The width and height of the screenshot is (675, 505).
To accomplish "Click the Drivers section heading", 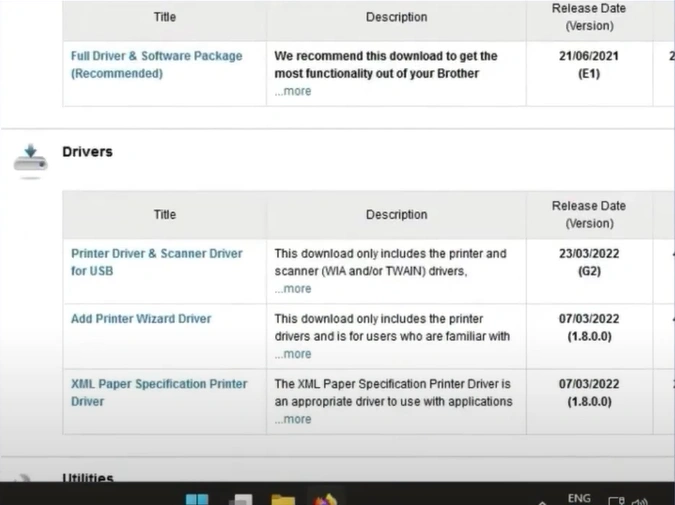I will (87, 152).
